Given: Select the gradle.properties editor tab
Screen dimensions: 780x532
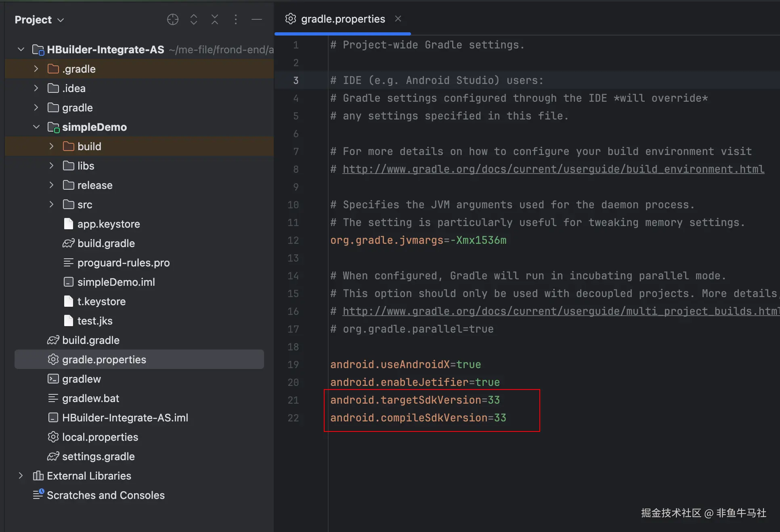Looking at the screenshot, I should (x=342, y=19).
